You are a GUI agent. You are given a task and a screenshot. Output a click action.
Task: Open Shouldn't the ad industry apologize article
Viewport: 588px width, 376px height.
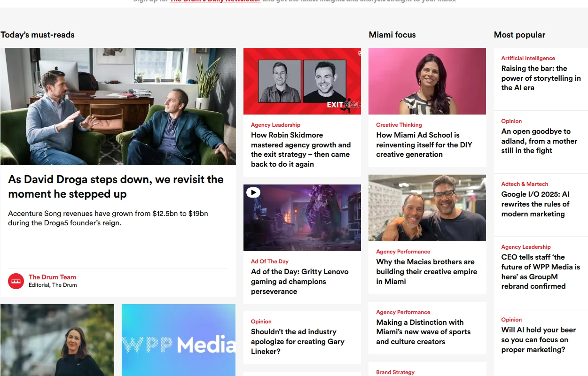298,341
